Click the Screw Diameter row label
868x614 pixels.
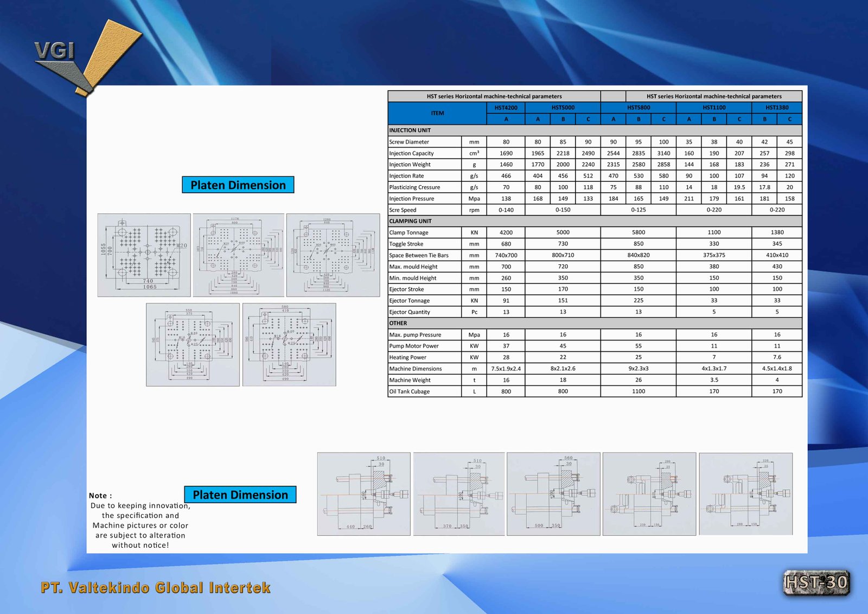pos(409,142)
